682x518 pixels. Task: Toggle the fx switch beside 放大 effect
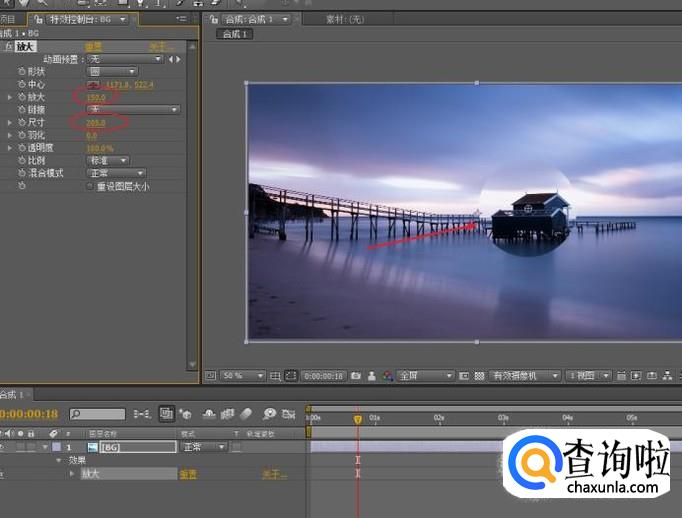click(8, 47)
